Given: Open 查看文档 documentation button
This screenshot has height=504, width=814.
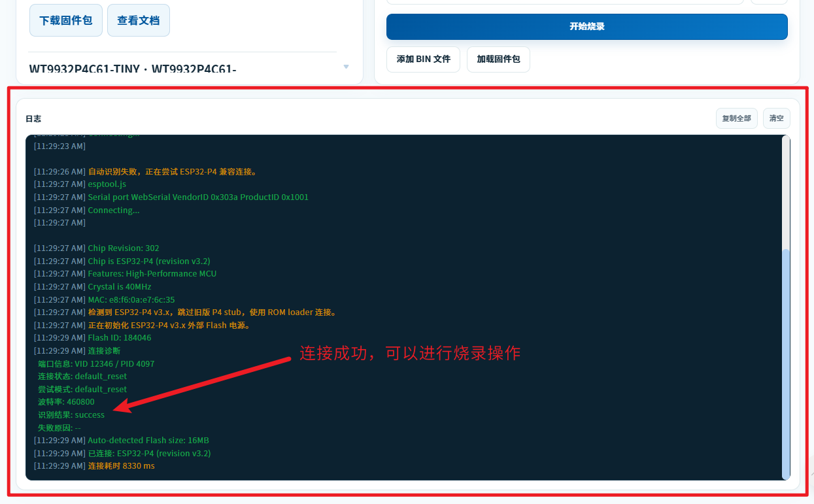Looking at the screenshot, I should pyautogui.click(x=139, y=20).
